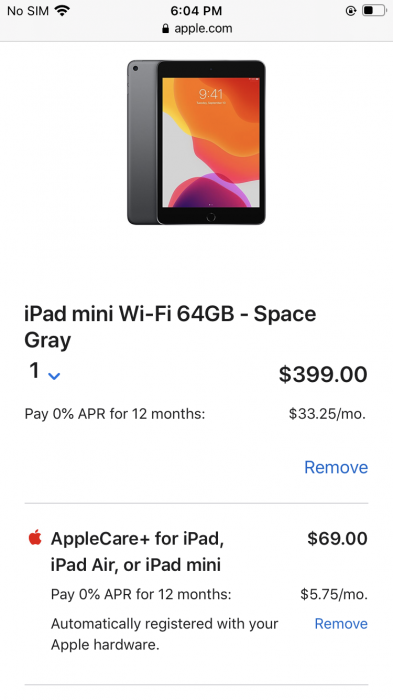This screenshot has width=393, height=700.
Task: Tap the 6:04 PM status bar clock
Action: pyautogui.click(x=196, y=11)
